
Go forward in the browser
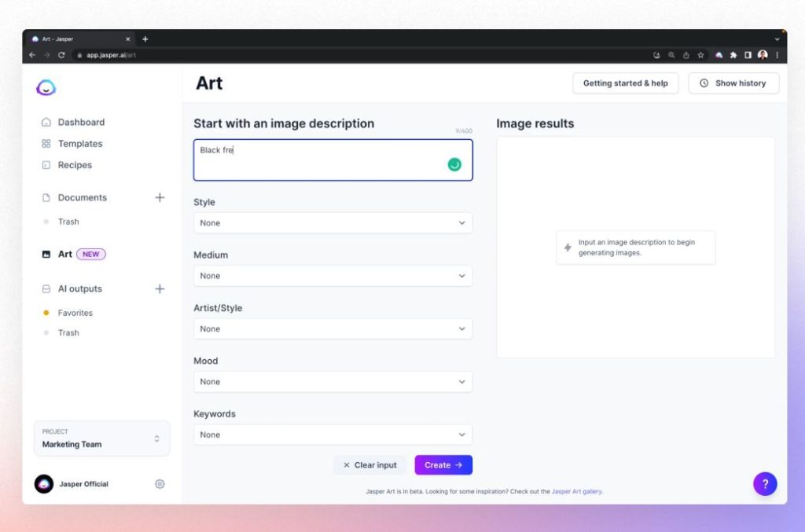tap(46, 55)
